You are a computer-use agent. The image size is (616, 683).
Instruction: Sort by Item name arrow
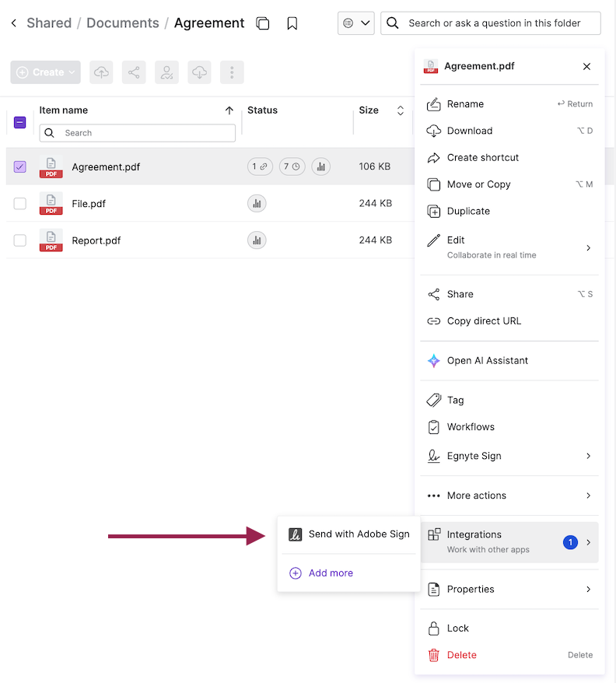[x=229, y=110]
